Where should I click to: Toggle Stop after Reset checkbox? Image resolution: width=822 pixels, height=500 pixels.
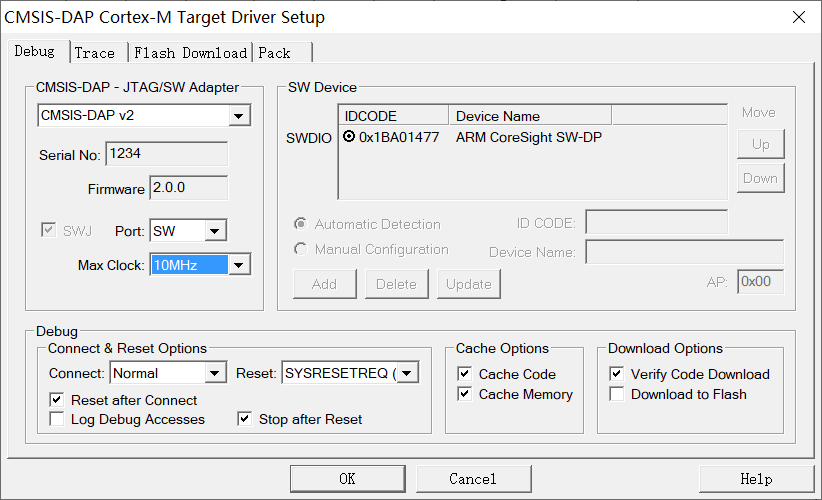(244, 419)
